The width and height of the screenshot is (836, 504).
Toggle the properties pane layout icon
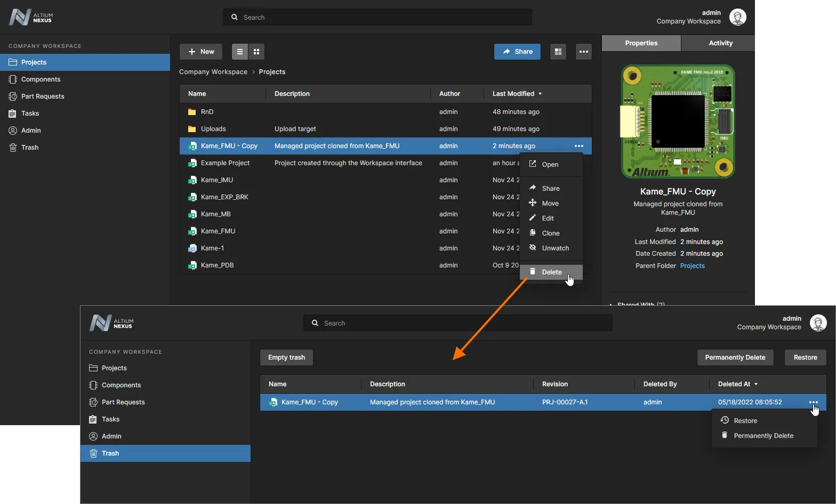[x=558, y=52]
